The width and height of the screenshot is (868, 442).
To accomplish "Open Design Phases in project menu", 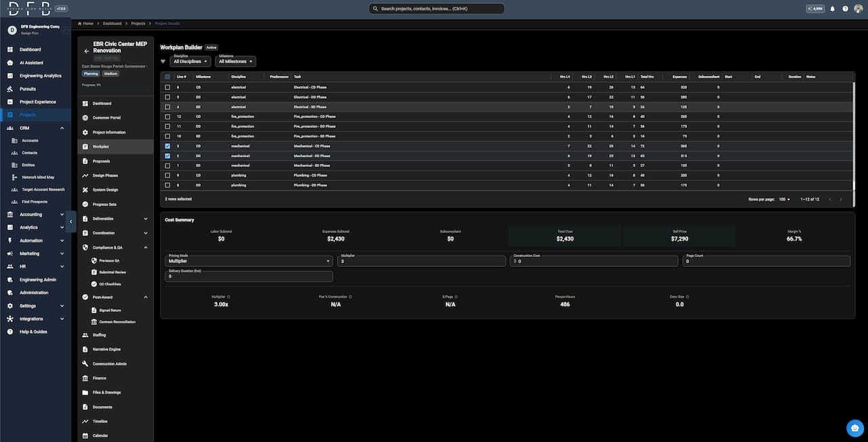I will (x=105, y=176).
